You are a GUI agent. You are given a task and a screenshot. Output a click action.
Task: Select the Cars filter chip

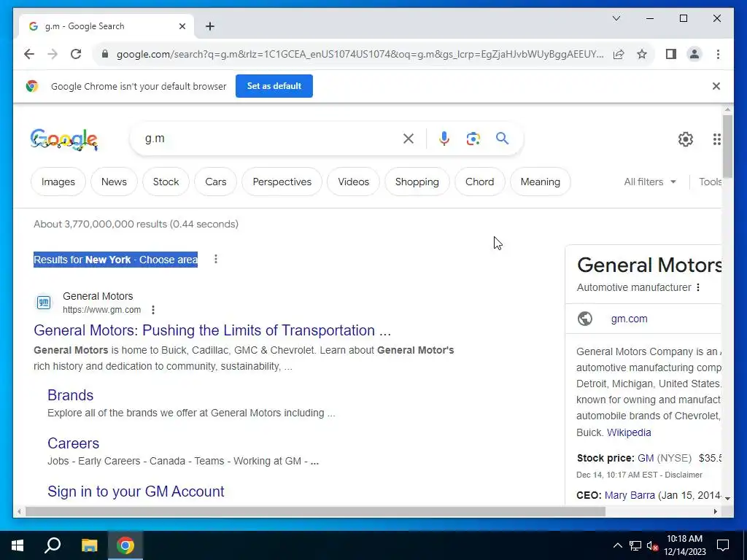tap(215, 182)
